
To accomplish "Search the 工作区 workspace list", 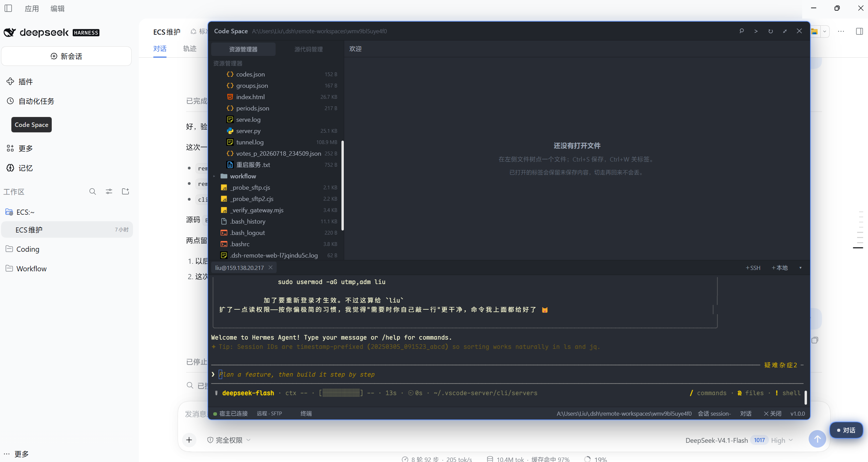I will coord(93,191).
